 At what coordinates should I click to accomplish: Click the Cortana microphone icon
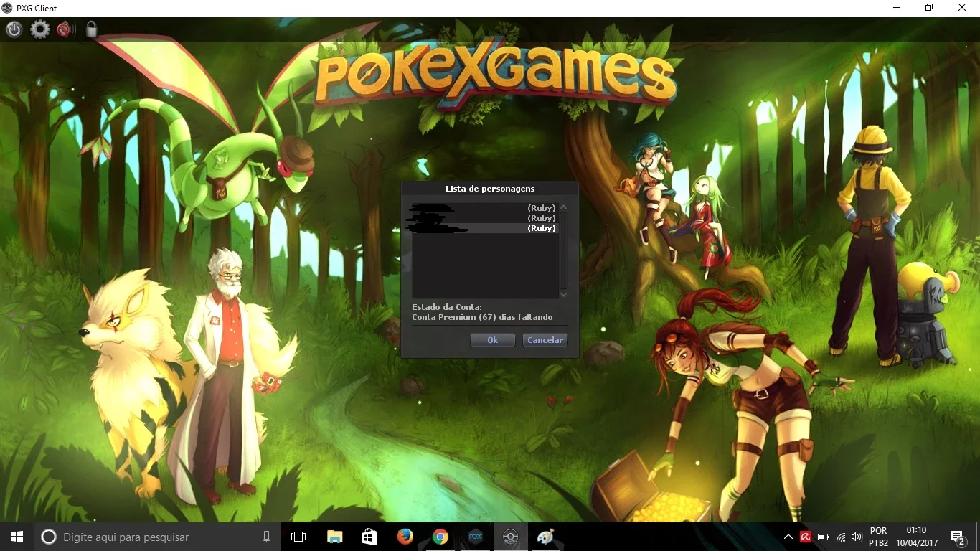[266, 537]
